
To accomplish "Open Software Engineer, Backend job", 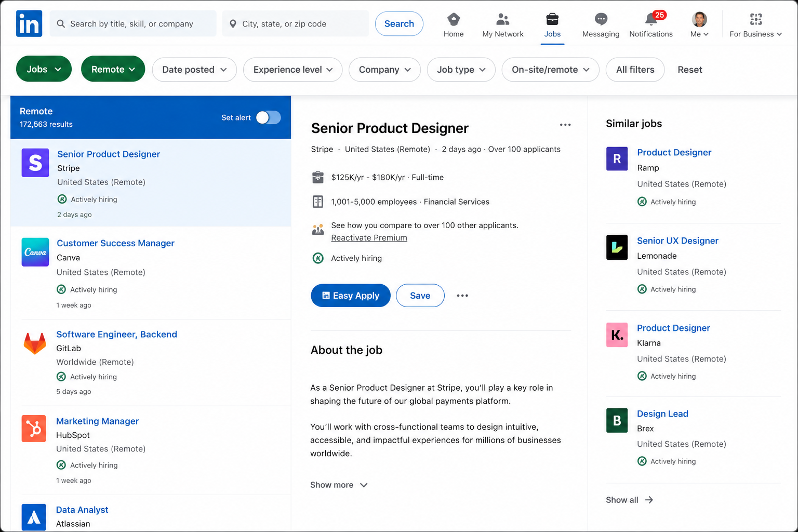I will click(x=116, y=335).
